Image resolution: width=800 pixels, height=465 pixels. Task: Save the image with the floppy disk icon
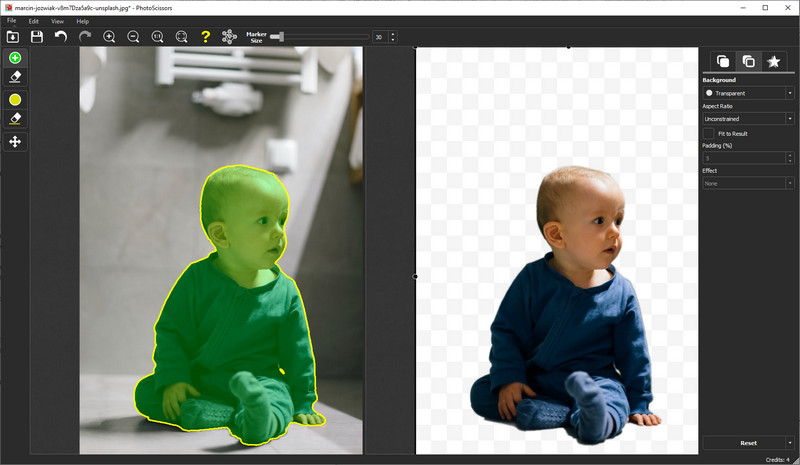point(37,37)
